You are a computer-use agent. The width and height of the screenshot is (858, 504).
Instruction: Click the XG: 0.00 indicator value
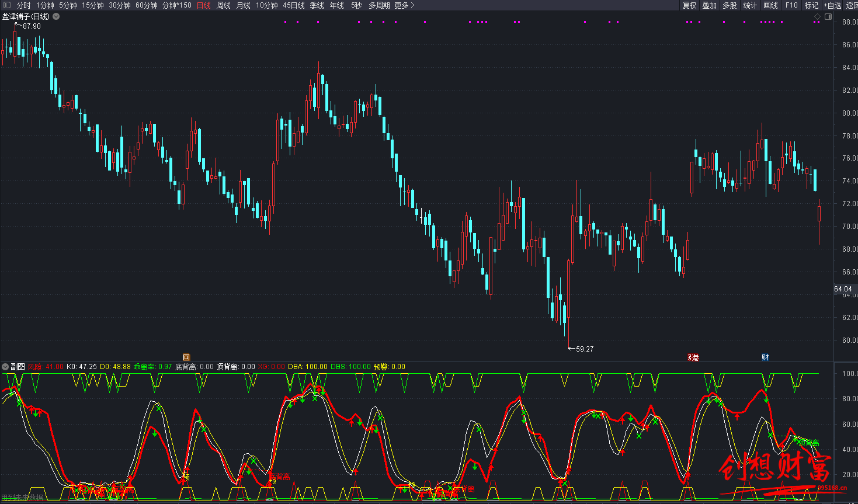click(x=272, y=367)
